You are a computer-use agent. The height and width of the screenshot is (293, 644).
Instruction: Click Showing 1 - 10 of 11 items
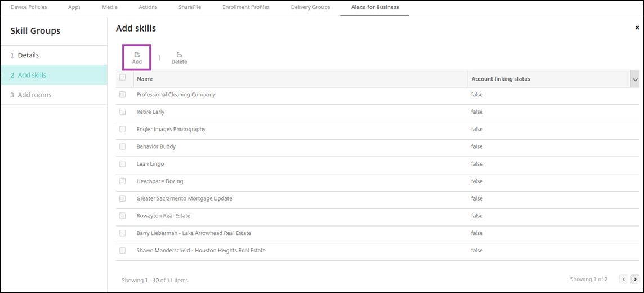tap(155, 280)
